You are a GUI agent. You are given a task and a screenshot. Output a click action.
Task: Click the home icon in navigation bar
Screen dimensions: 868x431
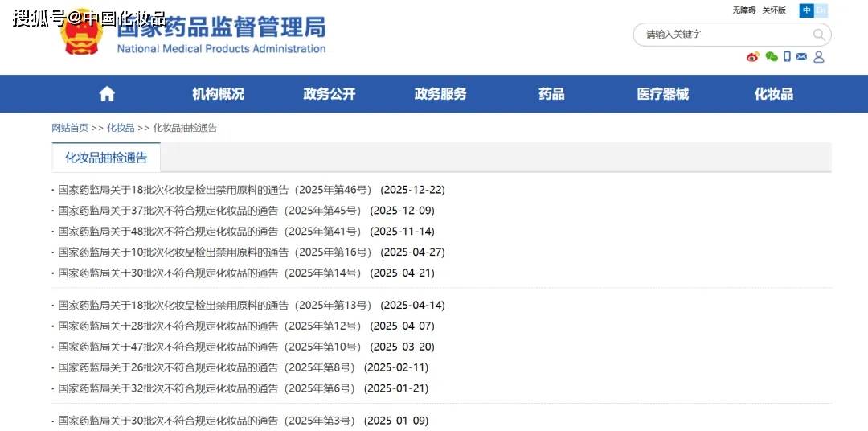coord(107,94)
